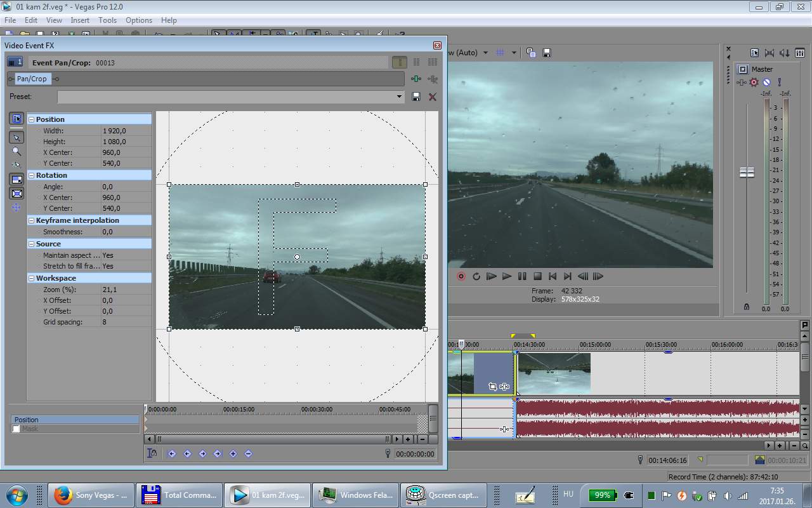This screenshot has width=812, height=508.
Task: Click Play From Start button
Action: (x=492, y=276)
